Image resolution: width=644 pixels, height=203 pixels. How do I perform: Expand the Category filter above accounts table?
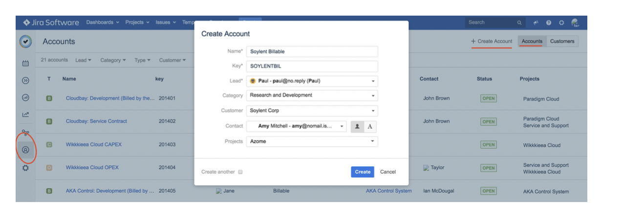tap(113, 61)
